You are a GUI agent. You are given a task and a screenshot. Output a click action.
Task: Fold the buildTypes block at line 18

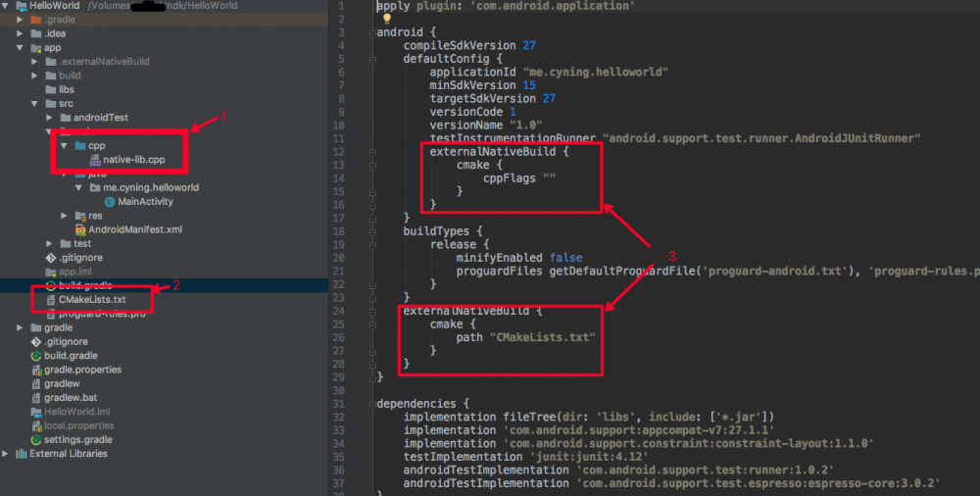click(372, 231)
